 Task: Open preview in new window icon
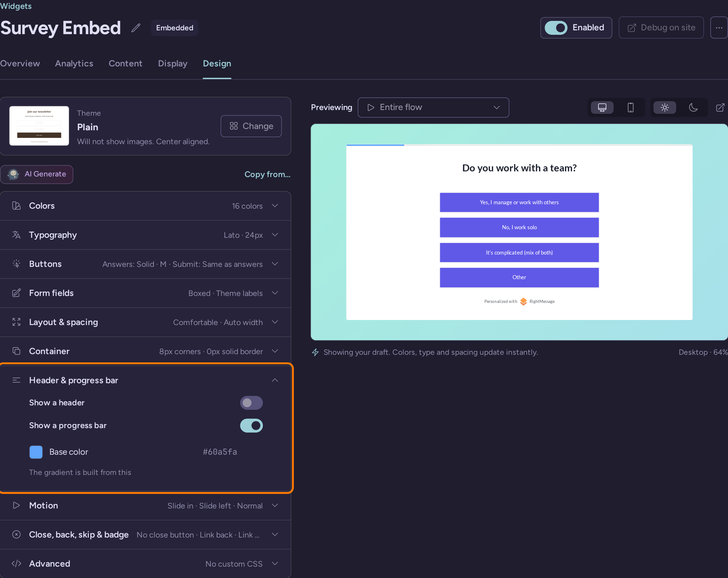(x=720, y=108)
